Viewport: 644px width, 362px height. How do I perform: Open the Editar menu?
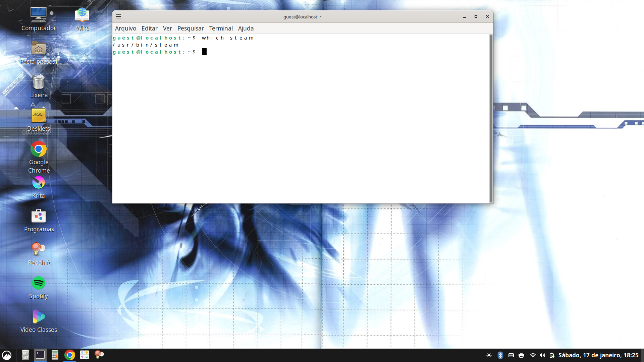click(x=149, y=28)
